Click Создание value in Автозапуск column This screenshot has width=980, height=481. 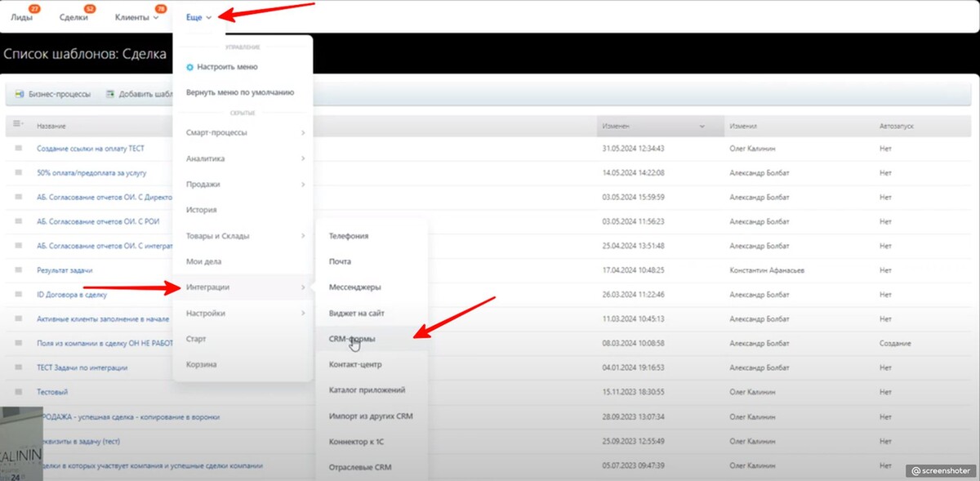[x=895, y=343]
